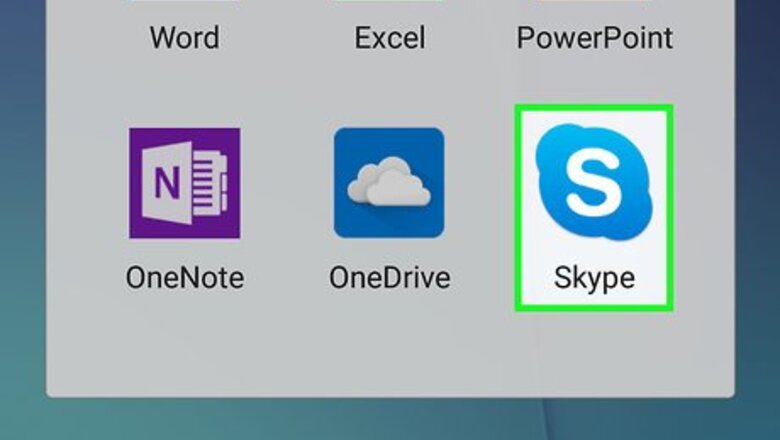Tap the OneDrive text label

pos(390,277)
